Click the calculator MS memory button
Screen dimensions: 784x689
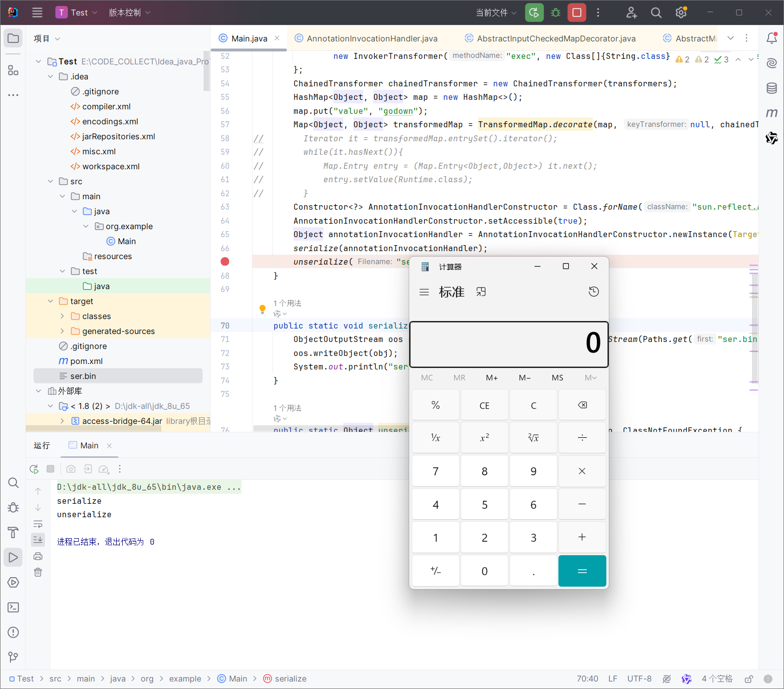(557, 377)
